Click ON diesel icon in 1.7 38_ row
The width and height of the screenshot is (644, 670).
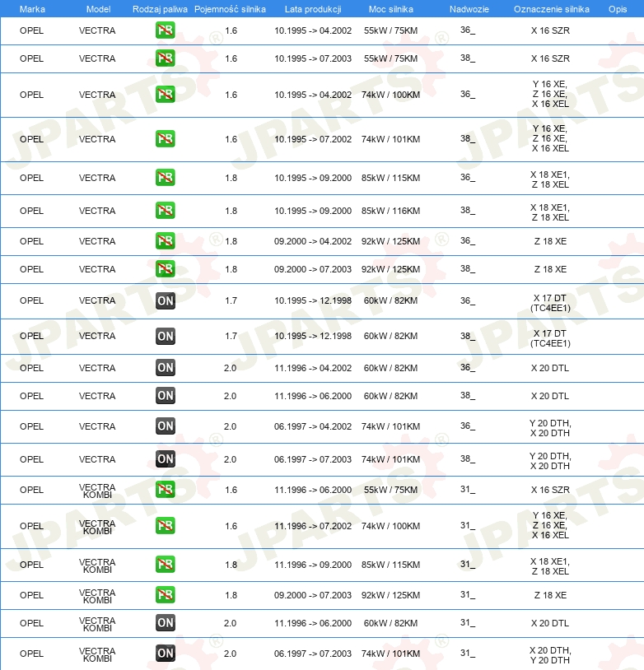pyautogui.click(x=165, y=337)
